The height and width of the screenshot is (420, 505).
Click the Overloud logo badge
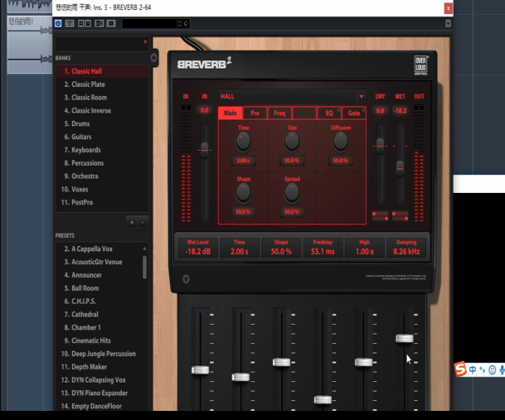click(420, 65)
